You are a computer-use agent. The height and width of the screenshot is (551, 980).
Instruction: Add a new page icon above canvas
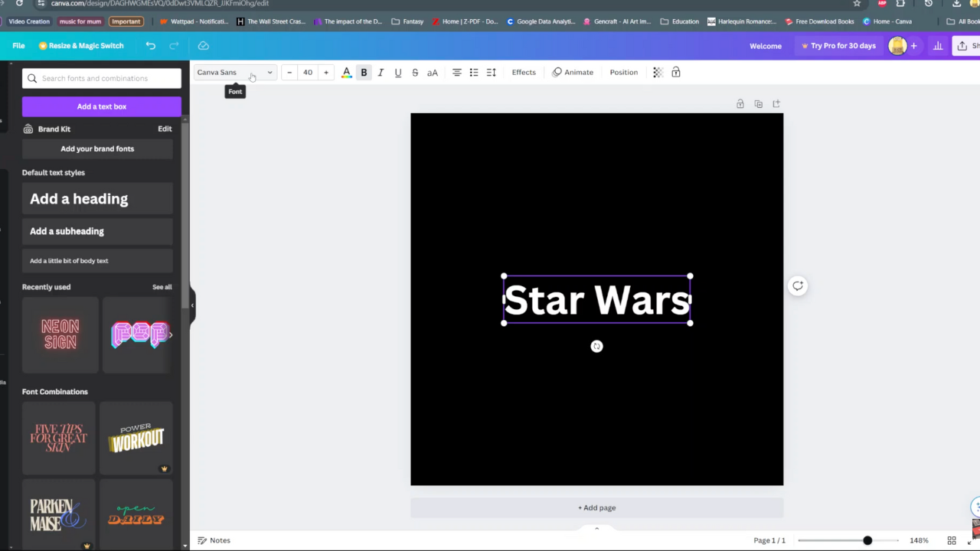click(x=776, y=104)
